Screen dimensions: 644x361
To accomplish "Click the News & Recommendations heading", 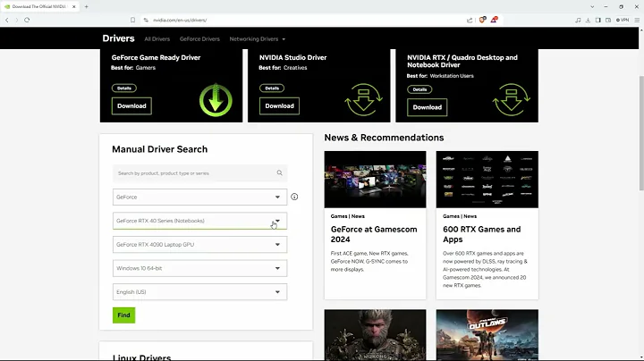I will tap(384, 138).
